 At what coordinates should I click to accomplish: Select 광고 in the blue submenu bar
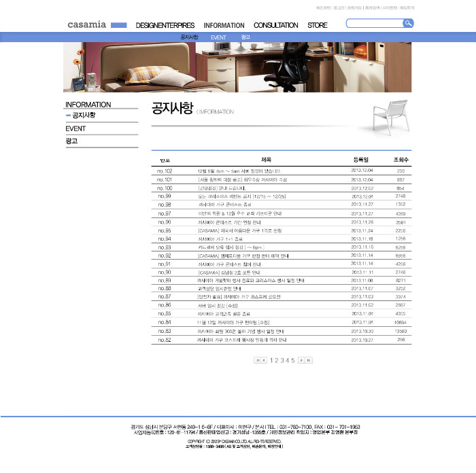coord(245,37)
